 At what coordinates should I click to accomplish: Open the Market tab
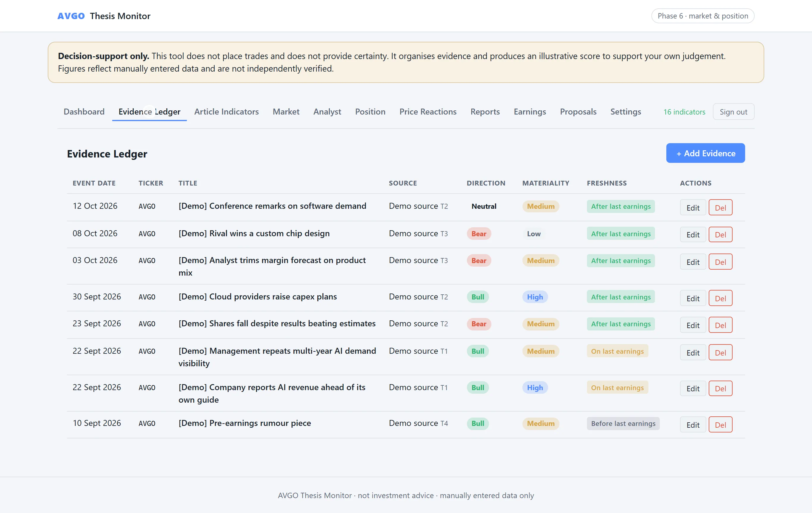tap(286, 112)
